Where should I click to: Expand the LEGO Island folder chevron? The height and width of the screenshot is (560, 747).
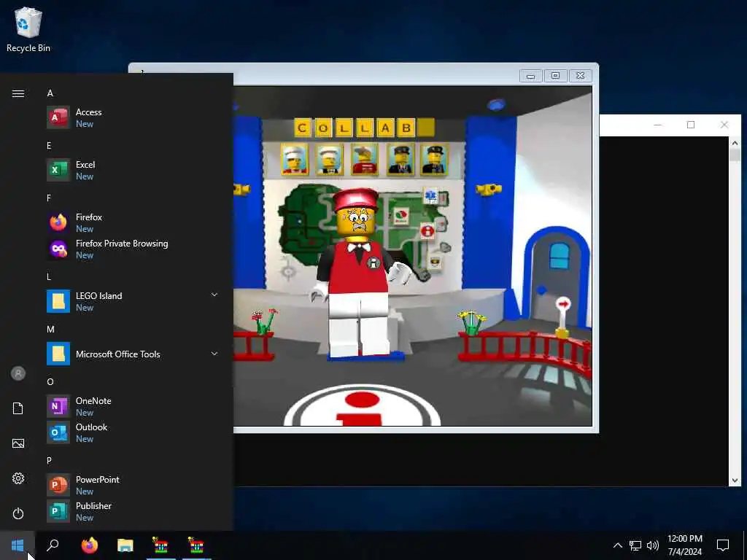pos(214,295)
